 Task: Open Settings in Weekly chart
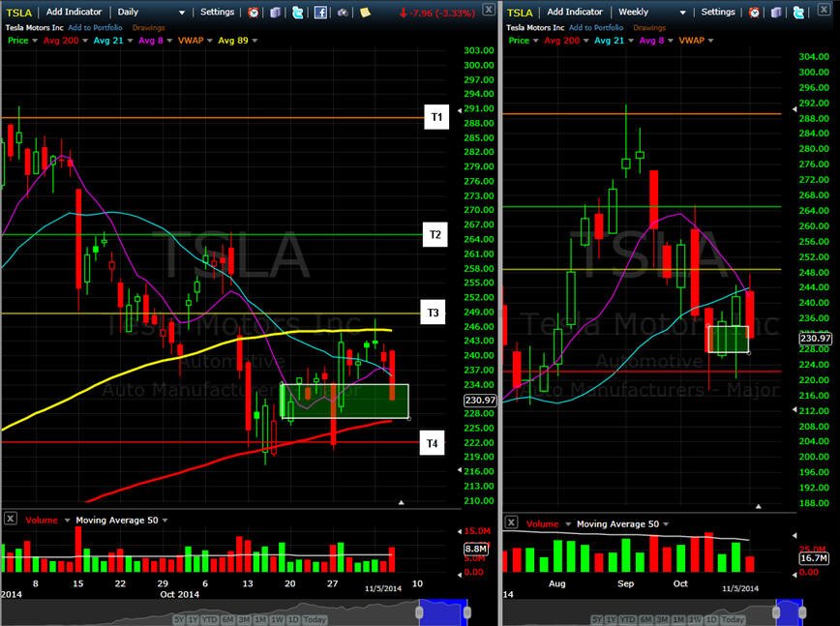[x=718, y=12]
